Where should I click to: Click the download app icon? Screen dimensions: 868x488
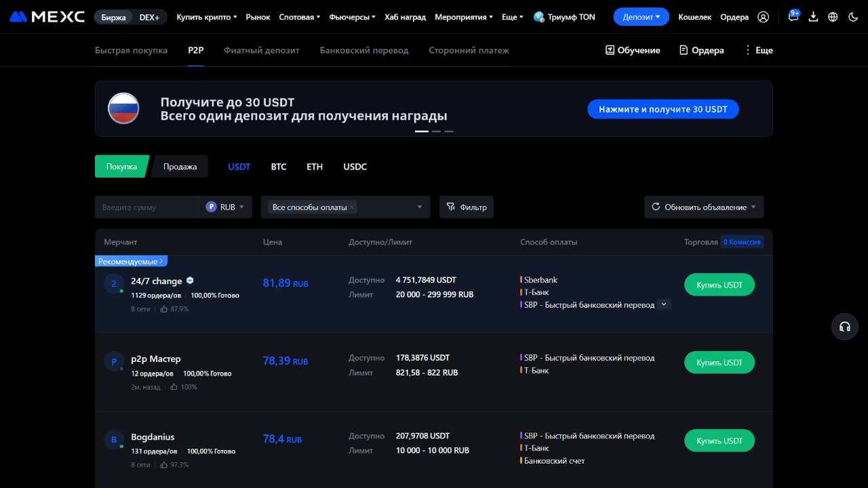814,17
